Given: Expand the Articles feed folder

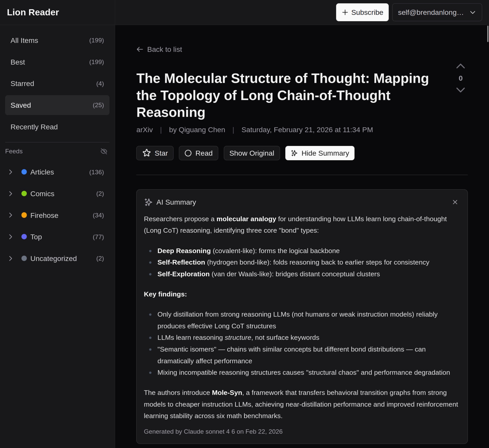Looking at the screenshot, I should [x=10, y=172].
